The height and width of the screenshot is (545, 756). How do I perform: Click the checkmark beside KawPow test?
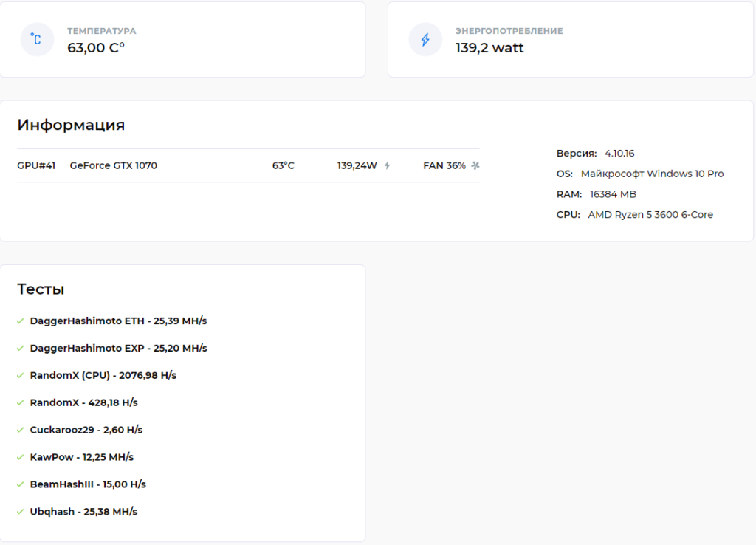coord(20,457)
